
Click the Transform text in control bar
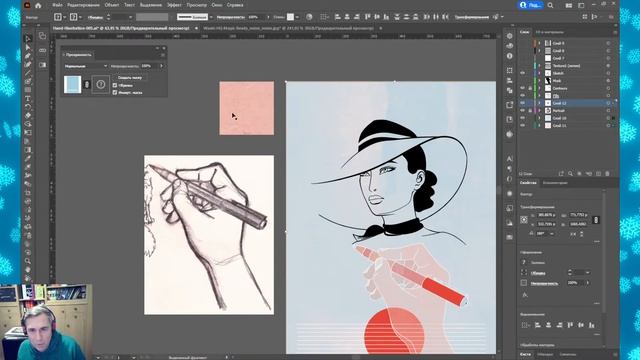tap(472, 17)
